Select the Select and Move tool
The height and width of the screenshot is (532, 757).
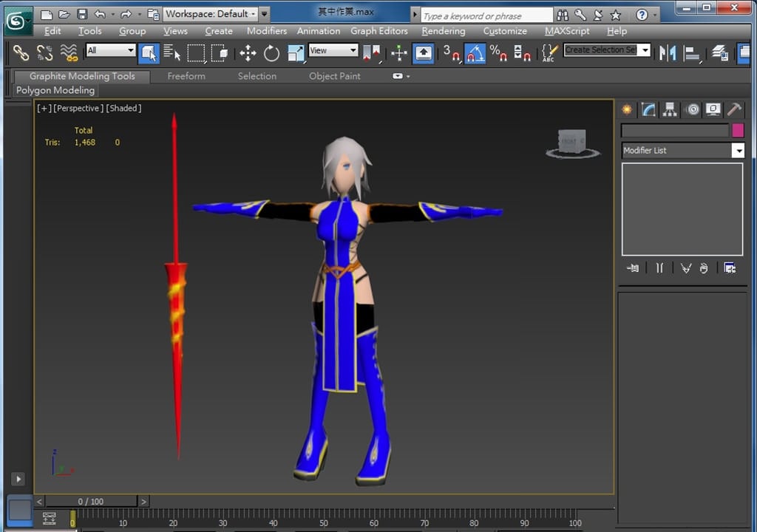248,52
